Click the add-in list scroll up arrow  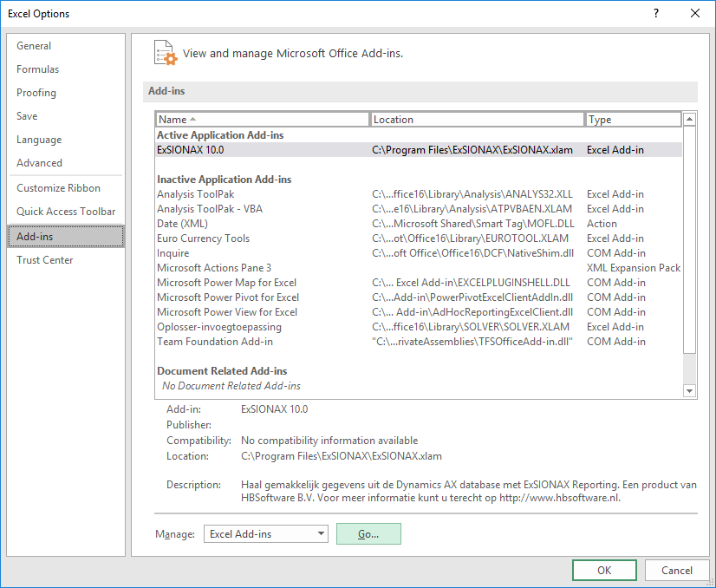pyautogui.click(x=689, y=119)
